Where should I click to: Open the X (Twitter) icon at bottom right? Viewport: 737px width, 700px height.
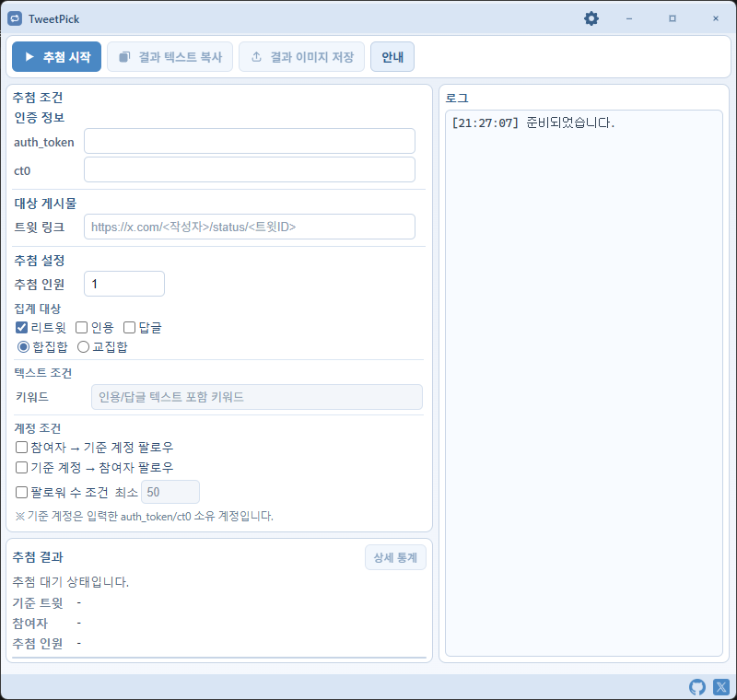click(720, 687)
